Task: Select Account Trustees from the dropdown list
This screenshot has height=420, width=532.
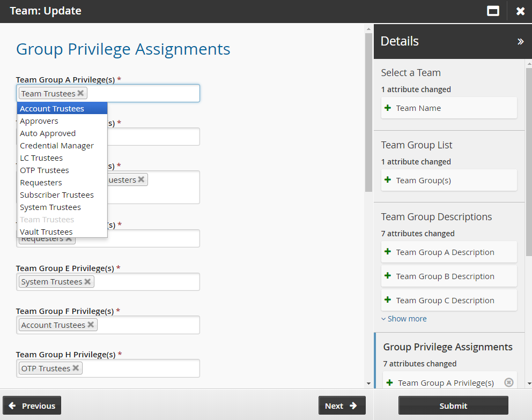Action: pyautogui.click(x=52, y=109)
